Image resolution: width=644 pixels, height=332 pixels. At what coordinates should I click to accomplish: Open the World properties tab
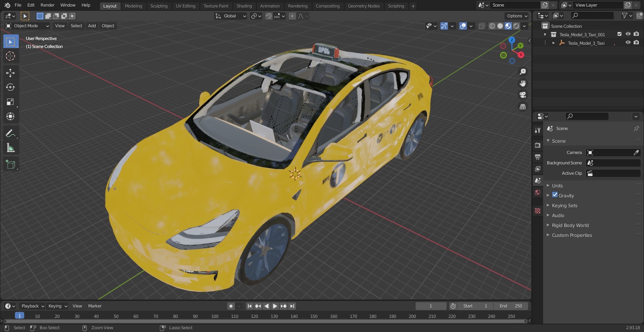coord(537,192)
